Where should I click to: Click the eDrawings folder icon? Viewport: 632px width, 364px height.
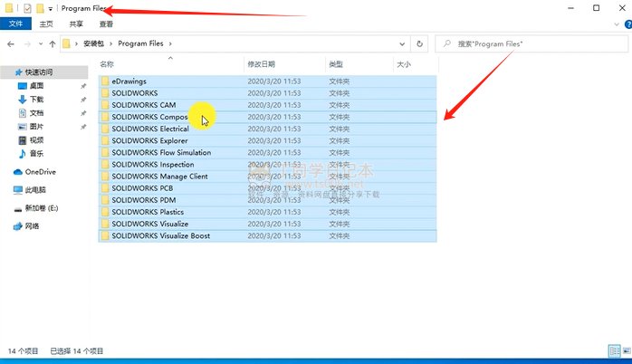point(105,81)
